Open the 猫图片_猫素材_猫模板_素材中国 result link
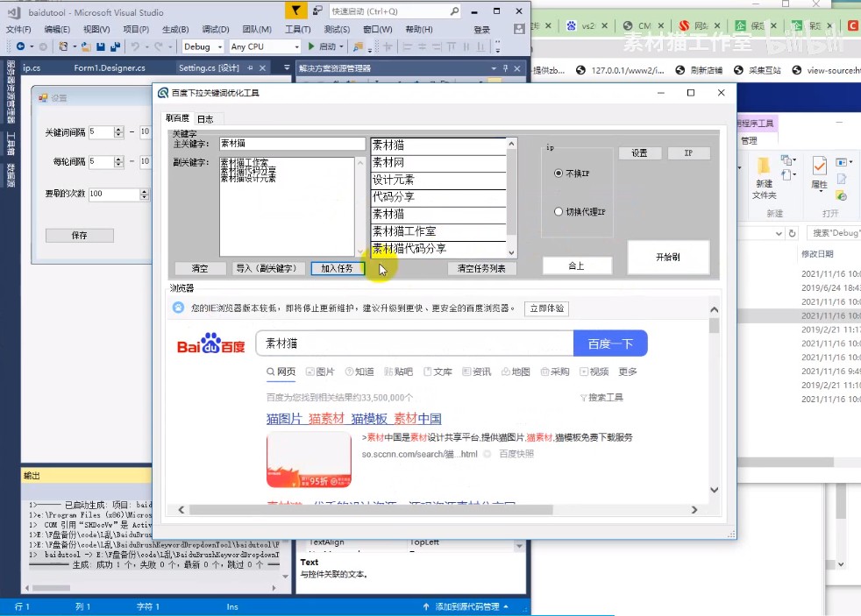 pos(354,419)
